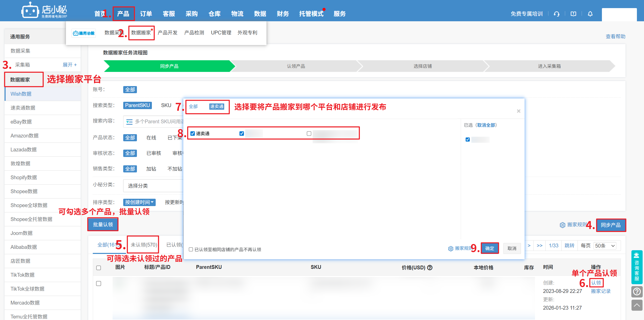The width and height of the screenshot is (644, 320).
Task: Click the 同步产品 button
Action: [611, 225]
